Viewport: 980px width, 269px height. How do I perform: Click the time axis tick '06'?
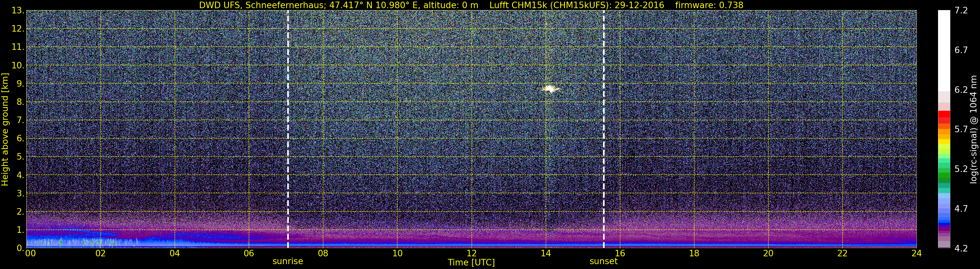click(249, 253)
